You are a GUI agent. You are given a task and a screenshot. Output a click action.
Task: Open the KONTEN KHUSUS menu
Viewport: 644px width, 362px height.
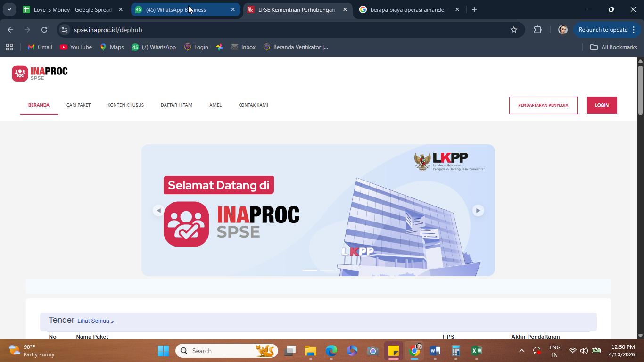pos(125,105)
